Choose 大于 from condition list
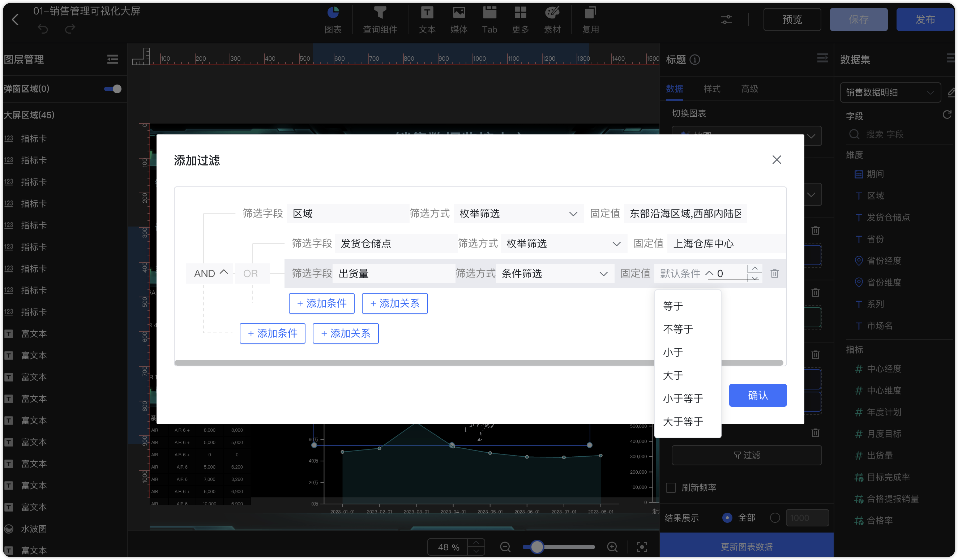The image size is (958, 560). pos(687,375)
